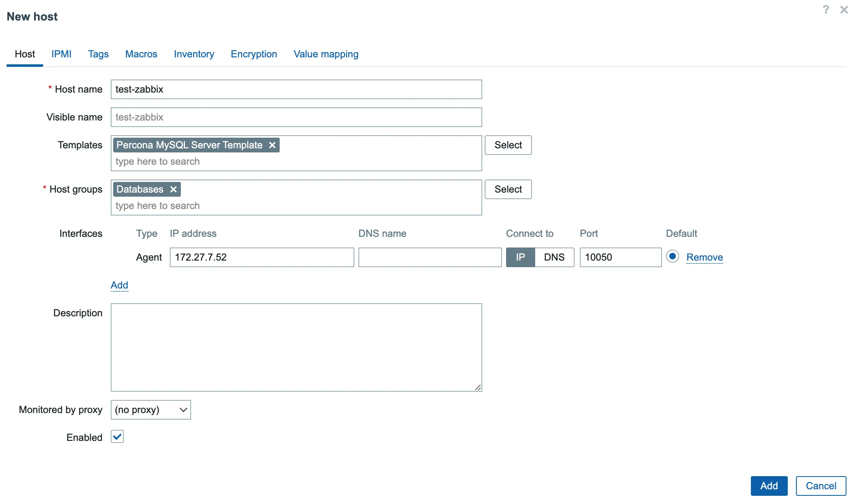The width and height of the screenshot is (853, 504).
Task: Click the Host name input field
Action: [296, 89]
